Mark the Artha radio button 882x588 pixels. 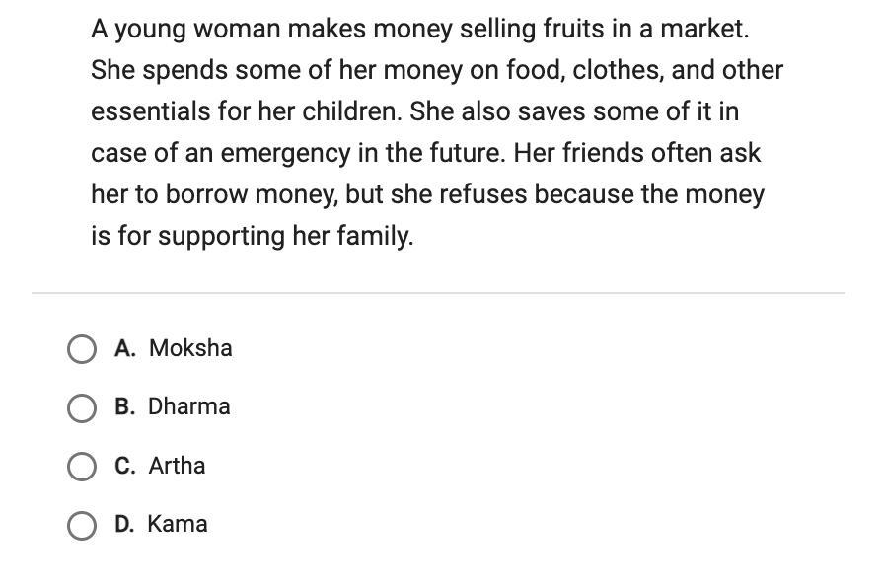(x=82, y=466)
